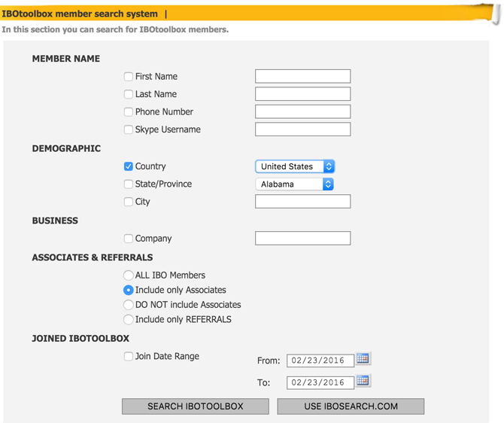Open the From date calendar picker
Screen dimensions: 504x423
coord(363,358)
